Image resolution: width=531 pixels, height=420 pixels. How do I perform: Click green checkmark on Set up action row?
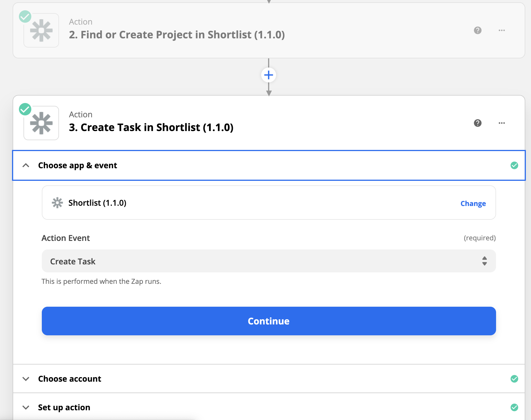pos(514,407)
